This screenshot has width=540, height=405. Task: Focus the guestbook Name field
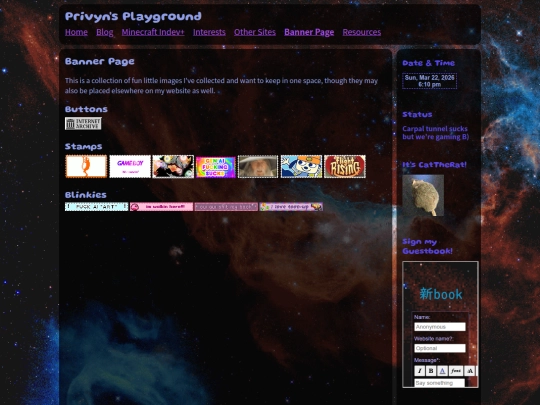[440, 327]
